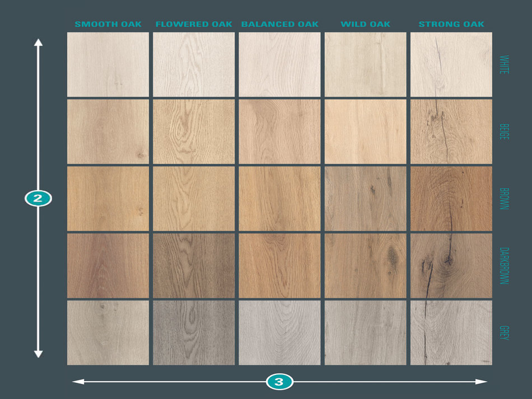The height and width of the screenshot is (399, 532).
Task: Pick the Beige Smooth Oak swatch
Action: (x=108, y=132)
